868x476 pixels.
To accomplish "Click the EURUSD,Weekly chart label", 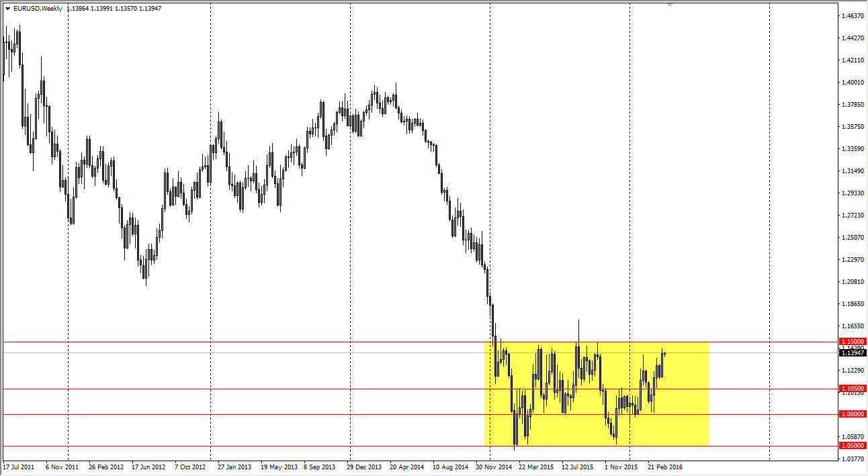I will (37, 9).
